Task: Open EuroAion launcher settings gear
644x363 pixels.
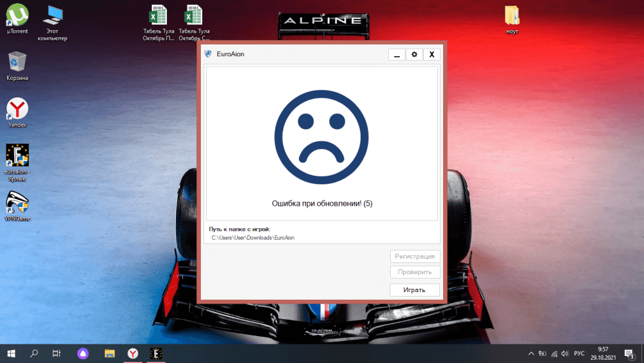Action: tap(414, 55)
